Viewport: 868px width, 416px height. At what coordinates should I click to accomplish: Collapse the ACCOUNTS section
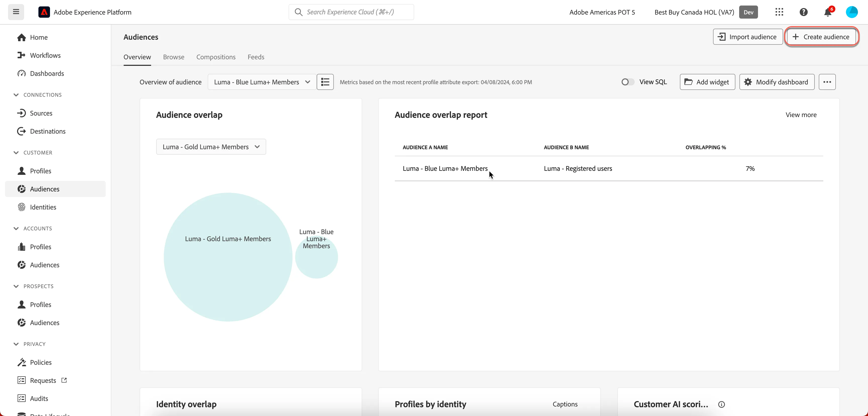(16, 229)
